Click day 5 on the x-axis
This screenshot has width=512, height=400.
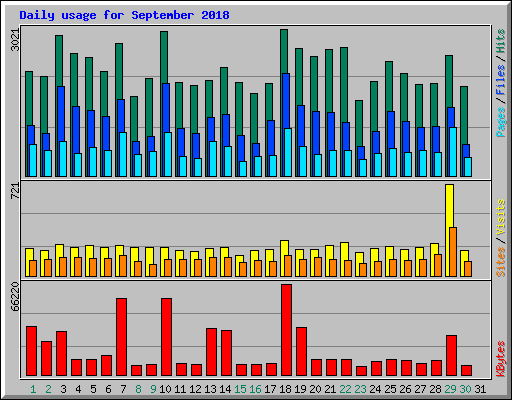point(93,389)
